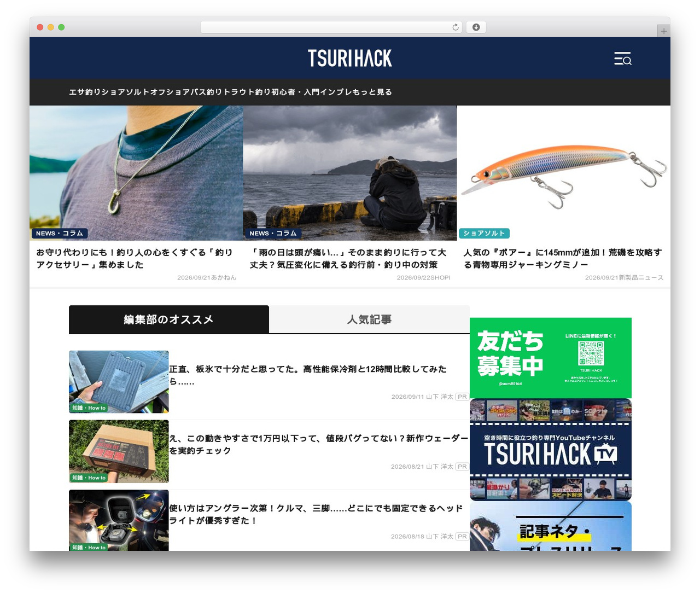
Task: Open the orange minnow lure image
Action: pos(563,173)
